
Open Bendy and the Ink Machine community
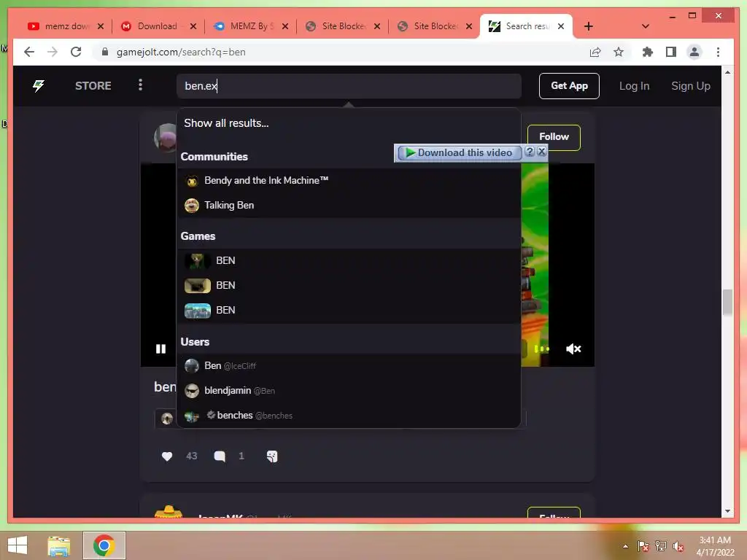(x=349, y=181)
